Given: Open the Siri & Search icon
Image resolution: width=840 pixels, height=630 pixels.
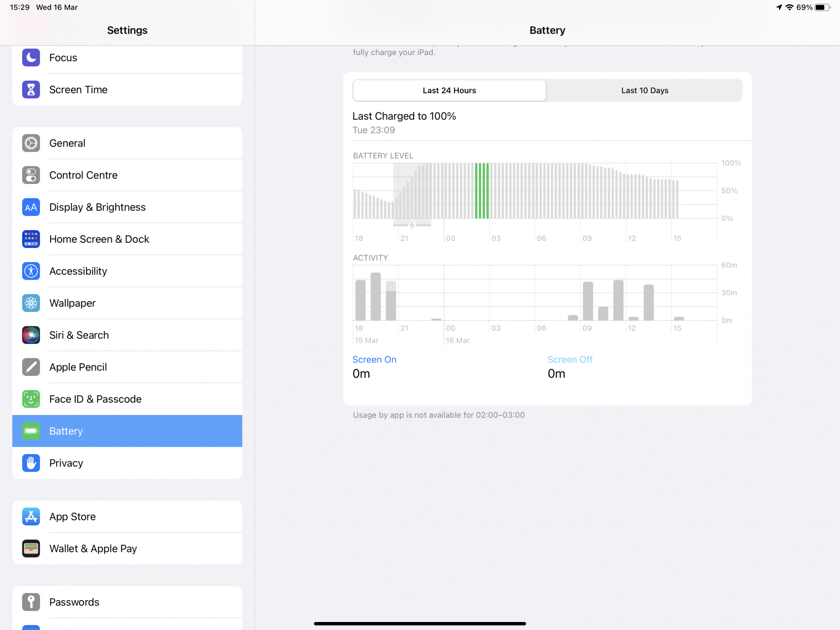Looking at the screenshot, I should [x=31, y=335].
